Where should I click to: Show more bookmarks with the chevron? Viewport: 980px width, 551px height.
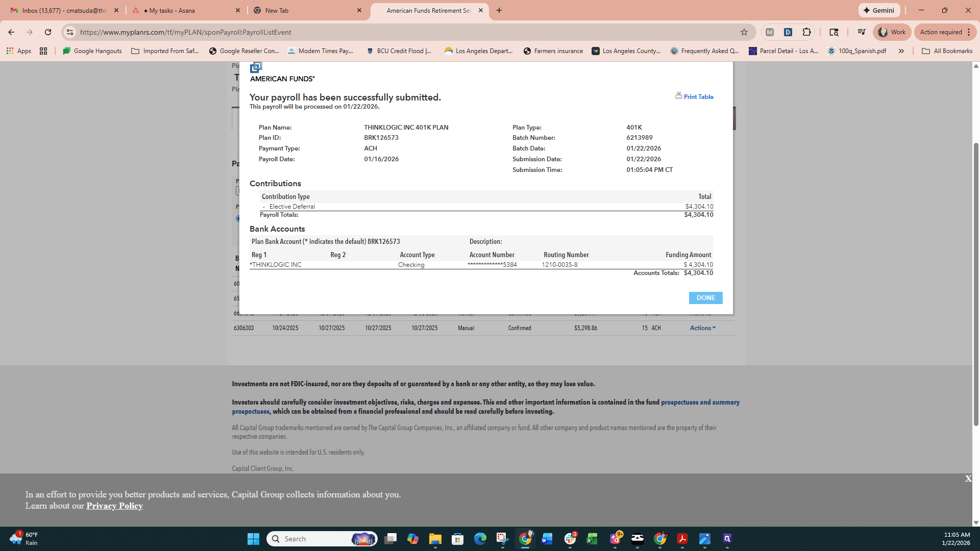[901, 51]
